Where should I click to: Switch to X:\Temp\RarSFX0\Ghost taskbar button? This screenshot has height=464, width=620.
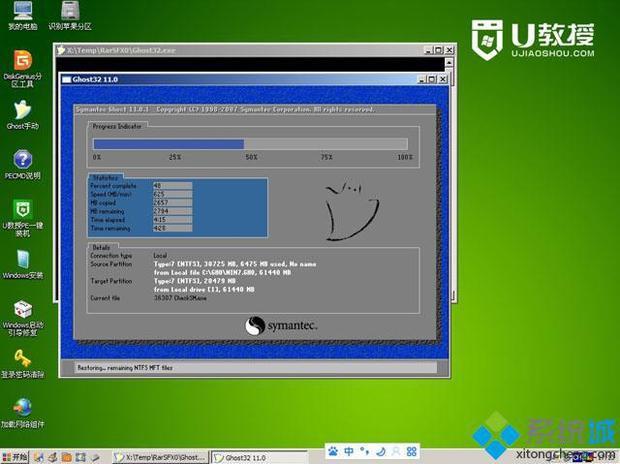pyautogui.click(x=160, y=458)
